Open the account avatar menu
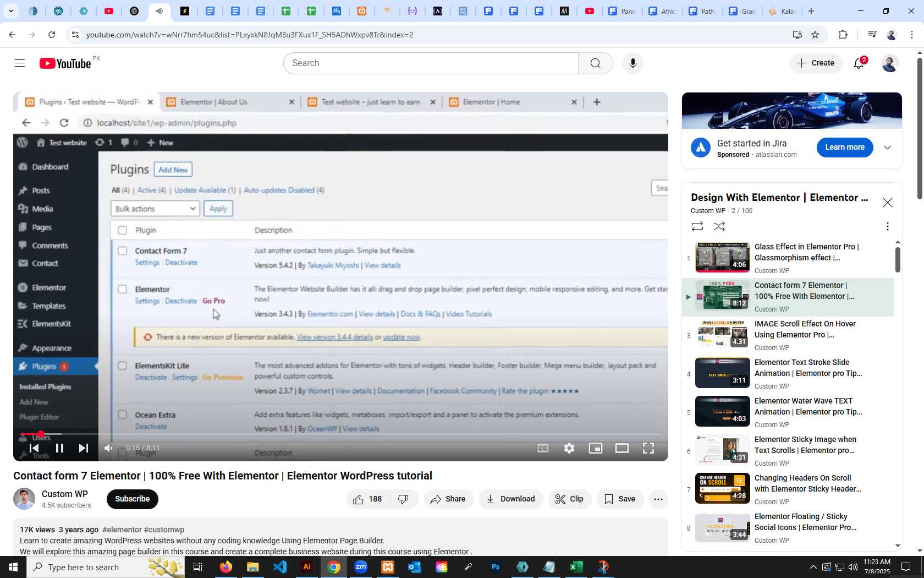The height and width of the screenshot is (578, 924). coord(890,63)
